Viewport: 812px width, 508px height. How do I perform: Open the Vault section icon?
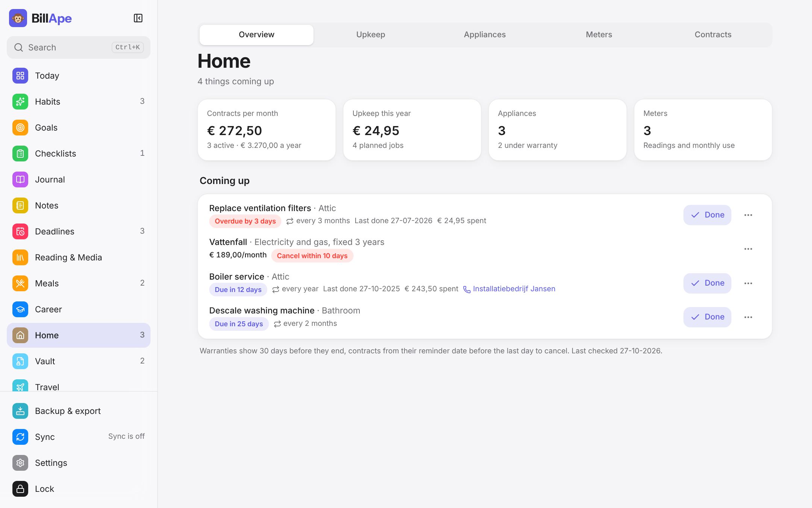pyautogui.click(x=20, y=361)
